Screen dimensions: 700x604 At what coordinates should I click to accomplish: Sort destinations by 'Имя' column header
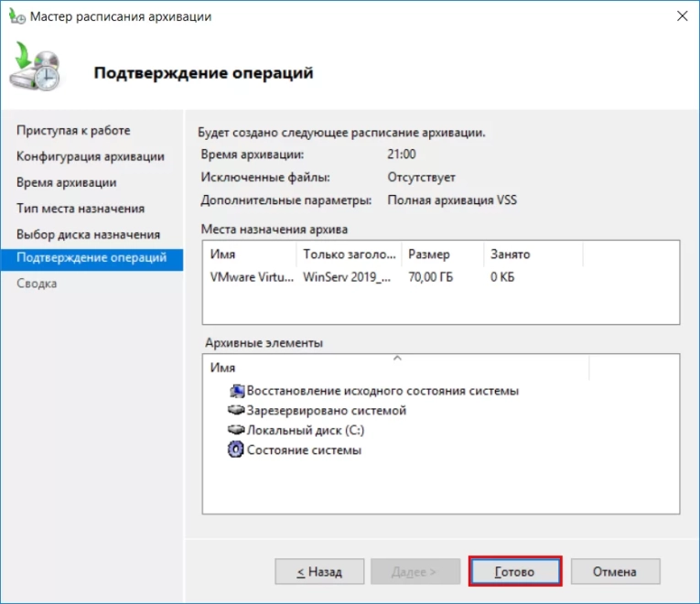pos(251,254)
